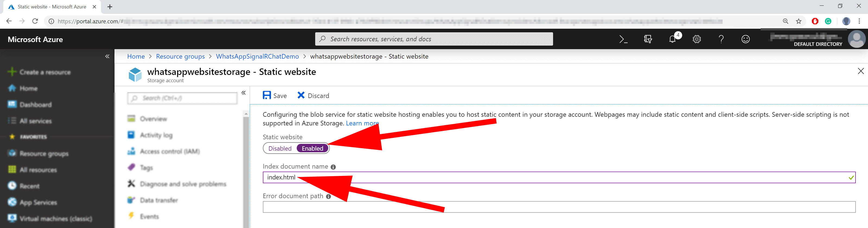Image resolution: width=868 pixels, height=228 pixels.
Task: Focus the Search resources, services, and docs box
Action: coord(434,39)
